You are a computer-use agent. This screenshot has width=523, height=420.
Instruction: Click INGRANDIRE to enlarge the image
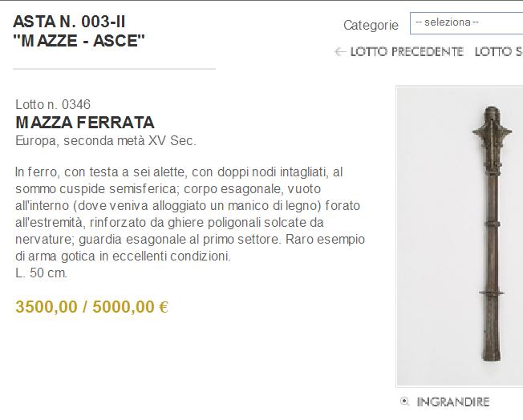tap(453, 402)
